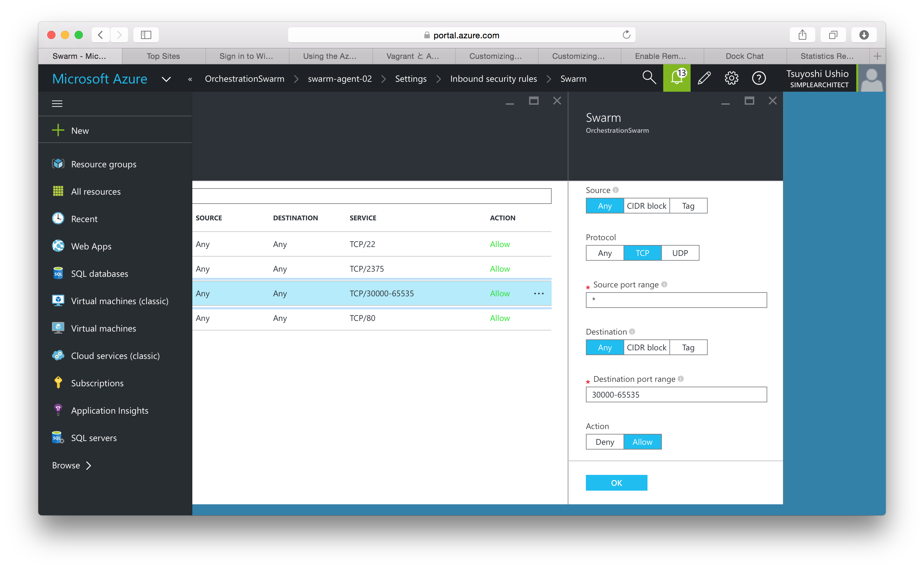This screenshot has width=924, height=570.
Task: Reload the page in Safari address bar
Action: pyautogui.click(x=627, y=35)
